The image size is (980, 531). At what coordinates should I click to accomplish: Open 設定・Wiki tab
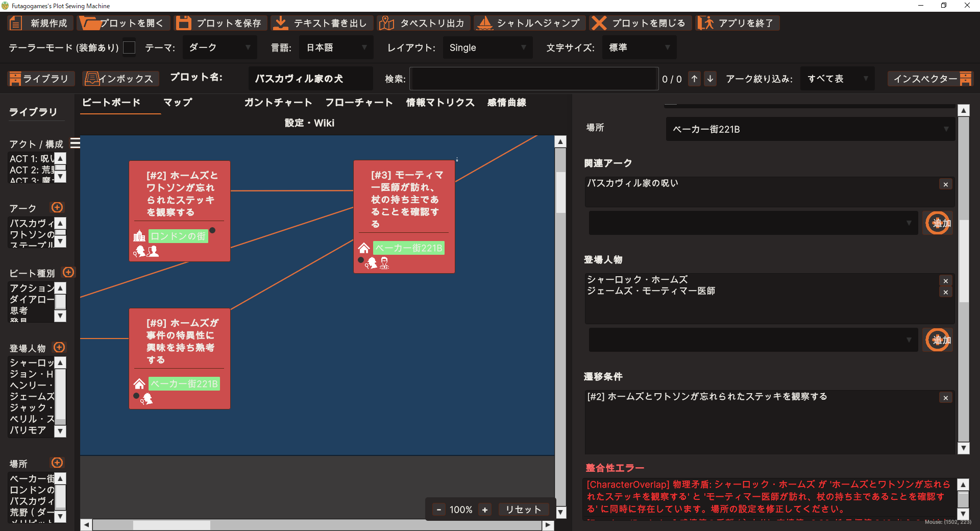pyautogui.click(x=309, y=123)
